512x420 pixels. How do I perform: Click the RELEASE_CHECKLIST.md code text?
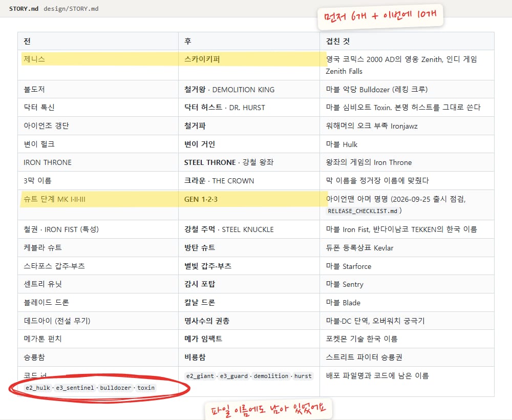coord(362,211)
